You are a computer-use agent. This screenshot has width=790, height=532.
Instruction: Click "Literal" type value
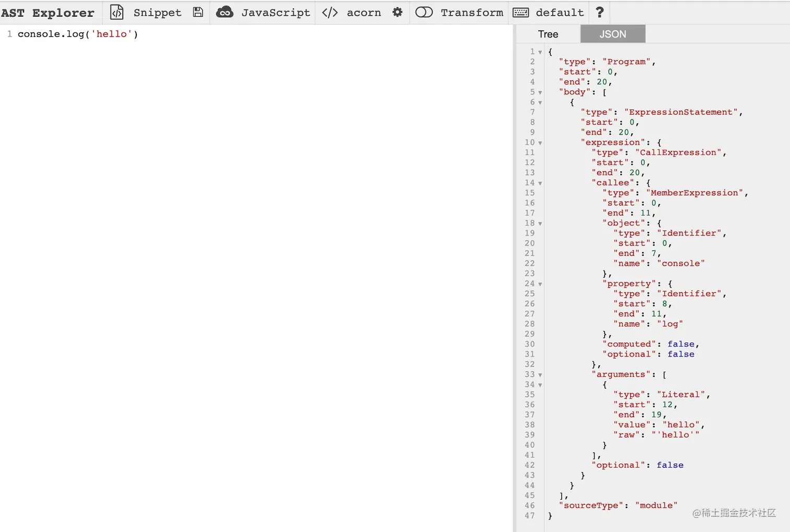[681, 395]
